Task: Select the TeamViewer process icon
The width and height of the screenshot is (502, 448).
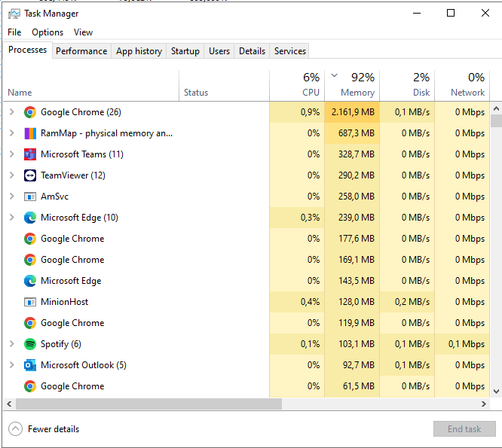Action: (x=30, y=175)
